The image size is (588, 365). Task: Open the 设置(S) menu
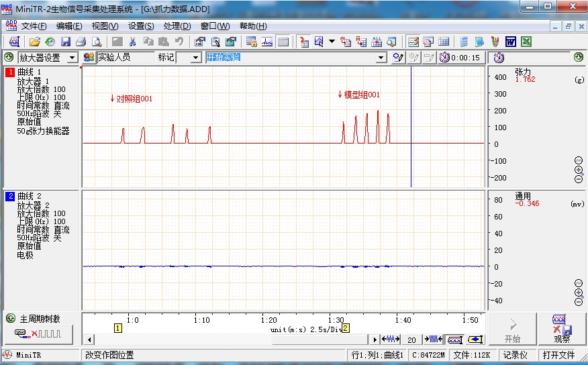pos(141,26)
